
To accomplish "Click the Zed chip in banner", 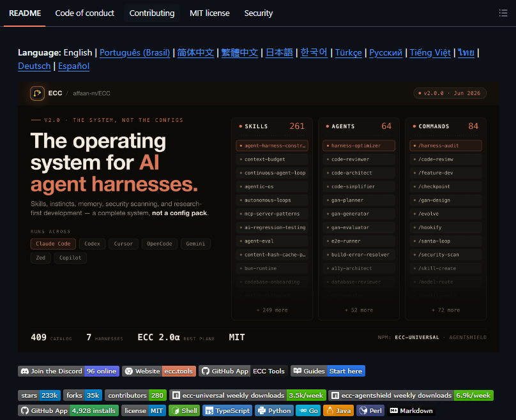I will click(40, 258).
